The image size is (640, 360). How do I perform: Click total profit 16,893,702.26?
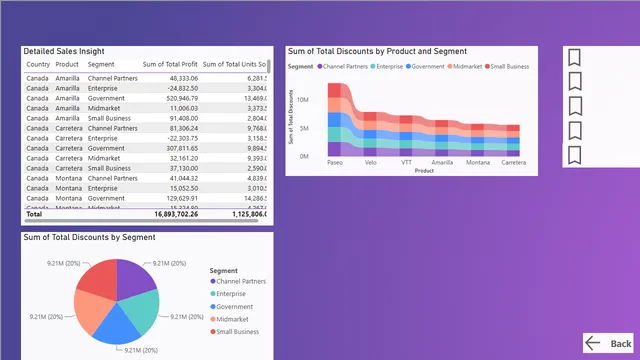176,214
